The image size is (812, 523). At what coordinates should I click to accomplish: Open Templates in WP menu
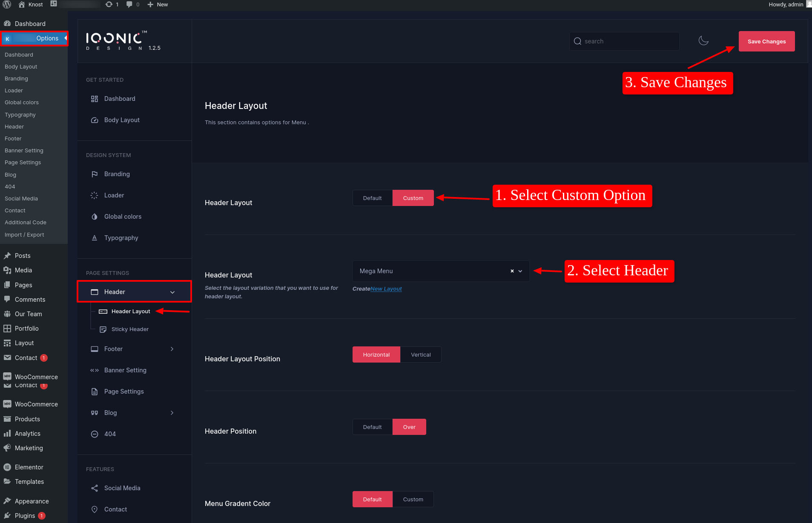coord(29,482)
